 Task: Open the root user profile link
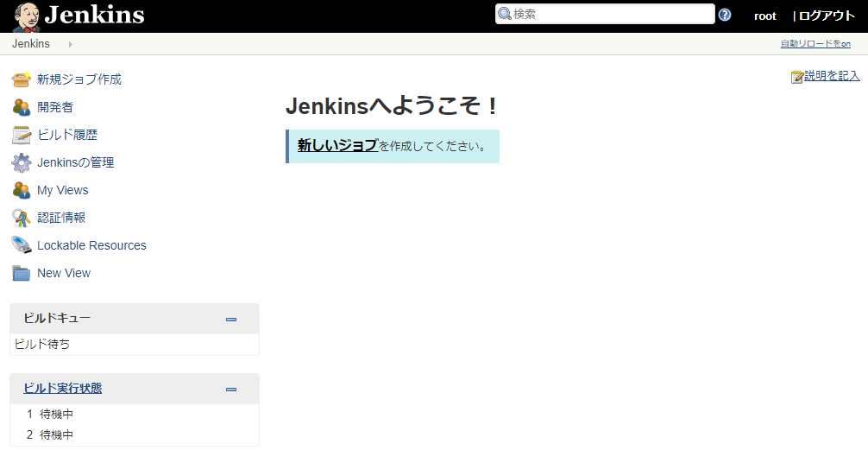pos(765,16)
